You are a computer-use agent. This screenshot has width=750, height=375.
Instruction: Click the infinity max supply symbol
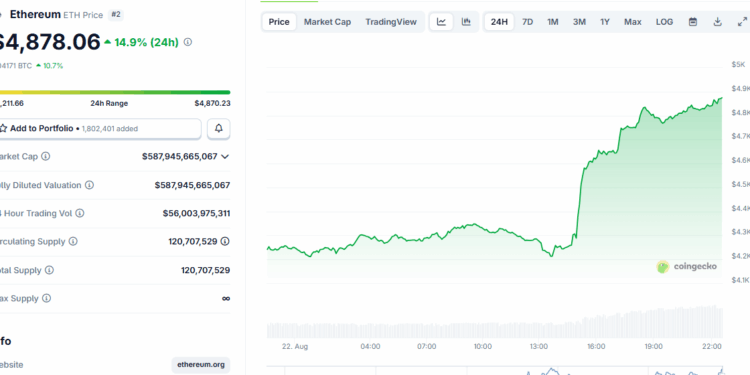click(226, 298)
